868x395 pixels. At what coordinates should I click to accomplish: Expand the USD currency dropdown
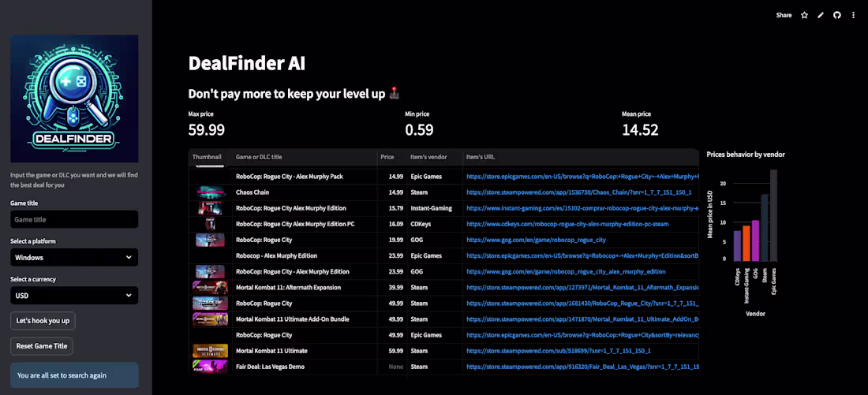(x=74, y=296)
